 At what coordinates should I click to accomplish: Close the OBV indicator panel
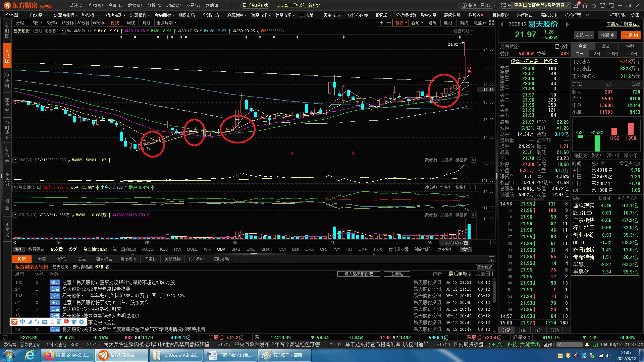pos(473,160)
